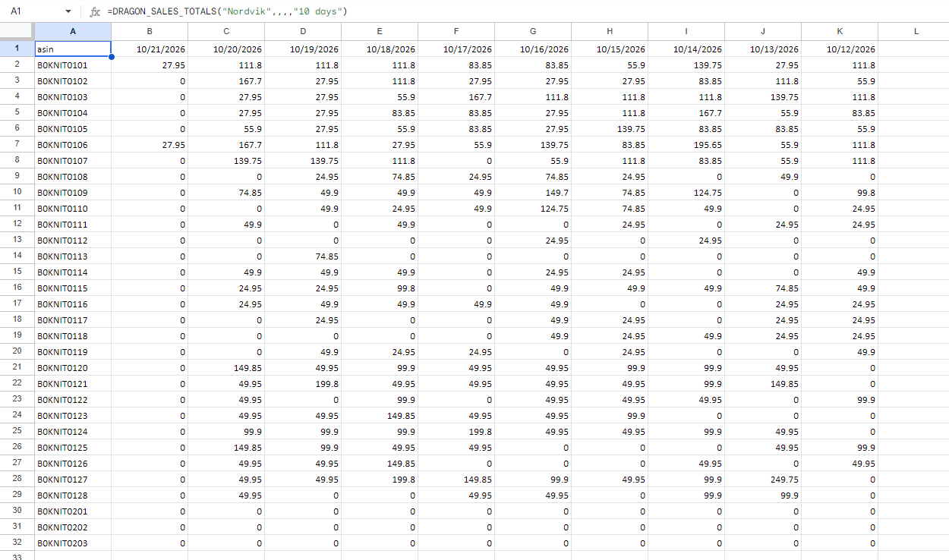Click the 10/13/2026 date header cell
The image size is (949, 560).
pos(763,49)
